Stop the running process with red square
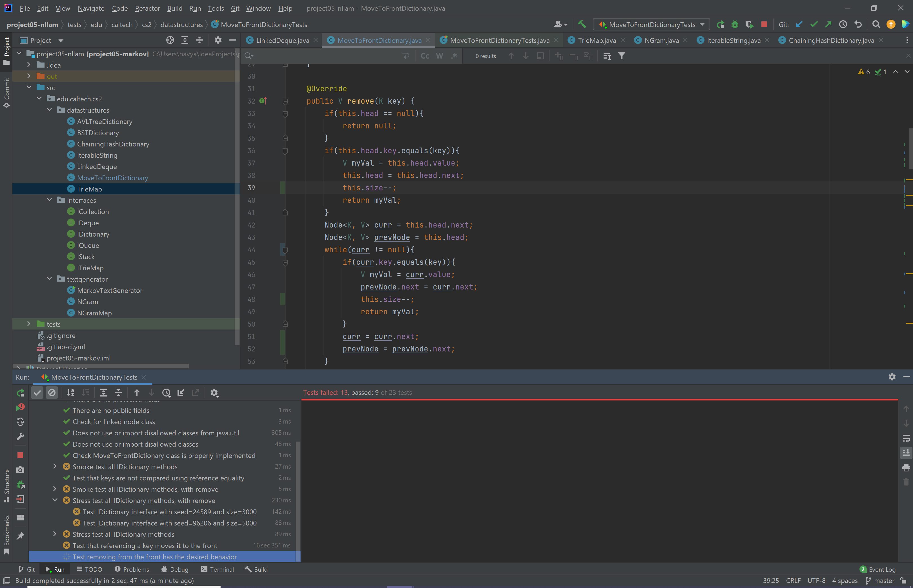 pyautogui.click(x=764, y=24)
